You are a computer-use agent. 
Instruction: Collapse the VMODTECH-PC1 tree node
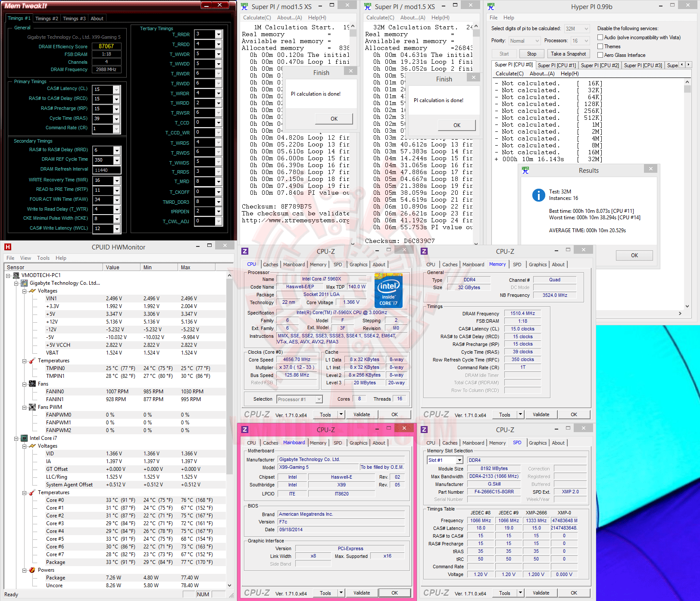pos(8,275)
